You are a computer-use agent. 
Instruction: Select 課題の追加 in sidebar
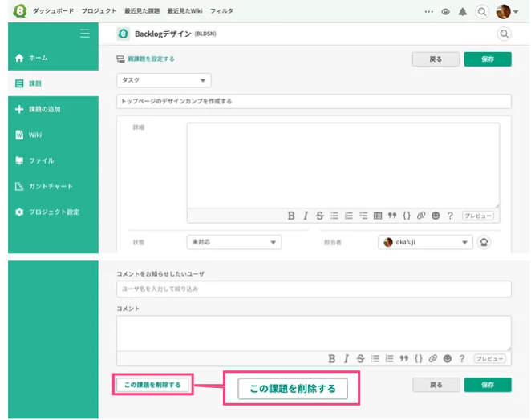pyautogui.click(x=53, y=109)
